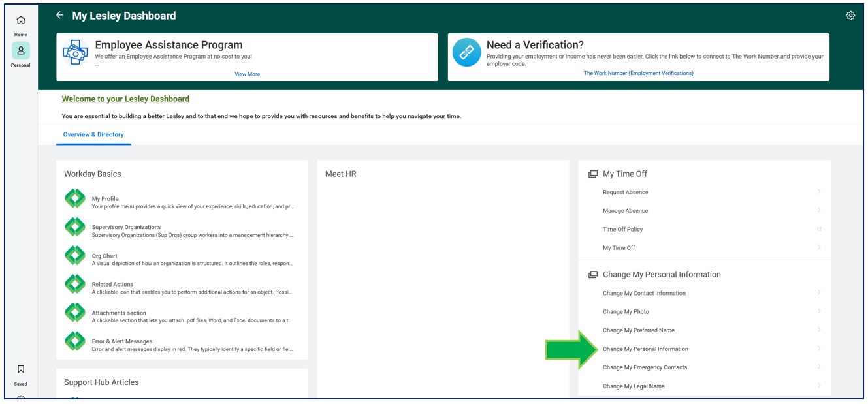Click Request Absence text
868x404 pixels.
click(x=626, y=193)
